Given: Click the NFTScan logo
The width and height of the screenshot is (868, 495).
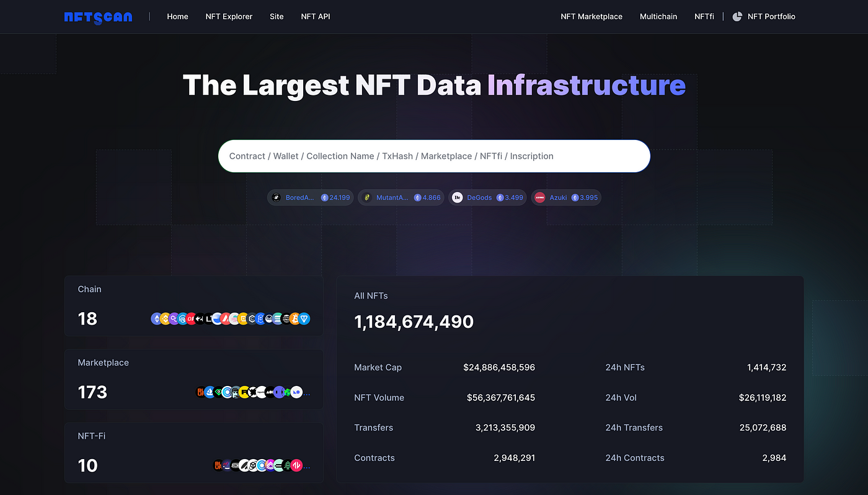Looking at the screenshot, I should [x=98, y=17].
